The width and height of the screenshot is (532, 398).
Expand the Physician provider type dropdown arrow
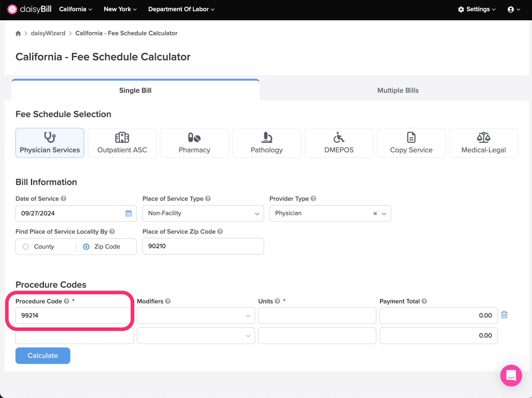coord(384,214)
